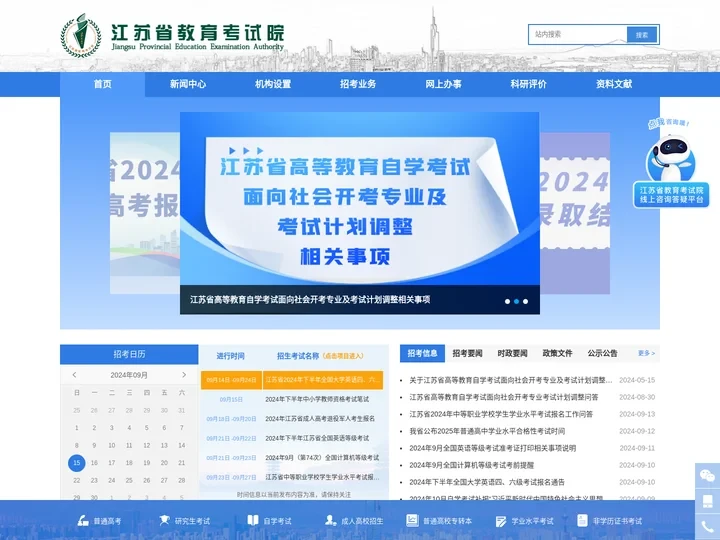Switch to the 招考信息 tab
The image size is (720, 540).
coord(422,353)
